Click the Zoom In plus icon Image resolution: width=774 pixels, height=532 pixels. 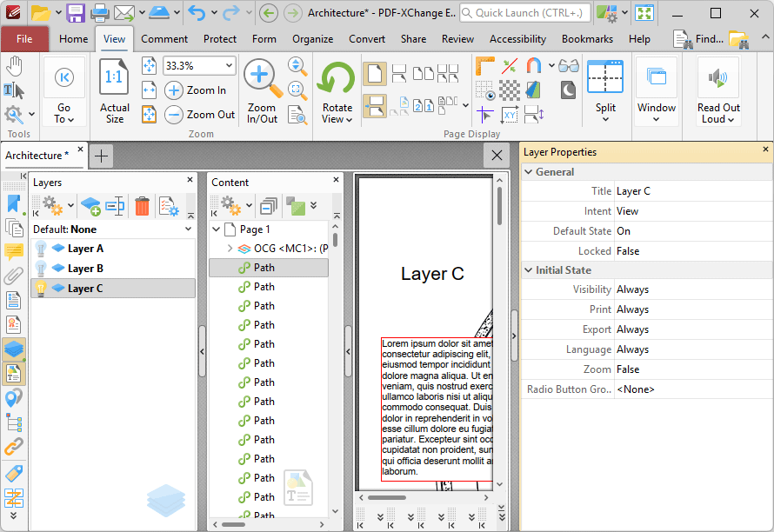pyautogui.click(x=173, y=90)
